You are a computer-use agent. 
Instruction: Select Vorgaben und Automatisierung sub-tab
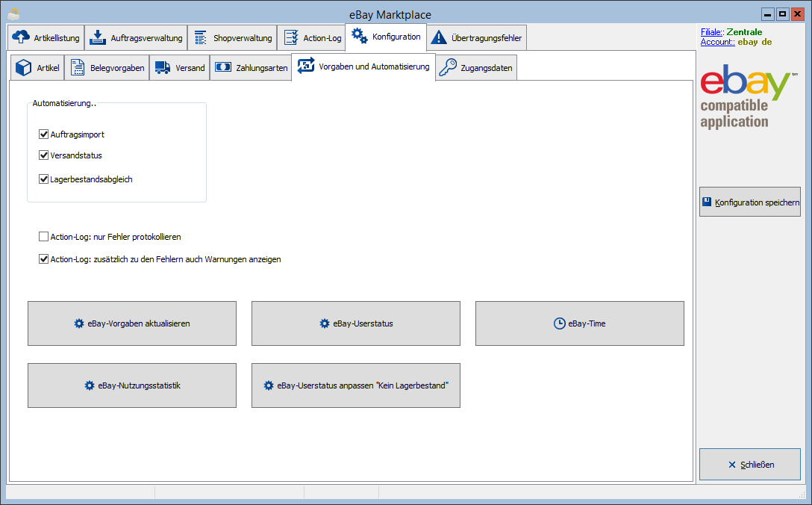coord(363,67)
